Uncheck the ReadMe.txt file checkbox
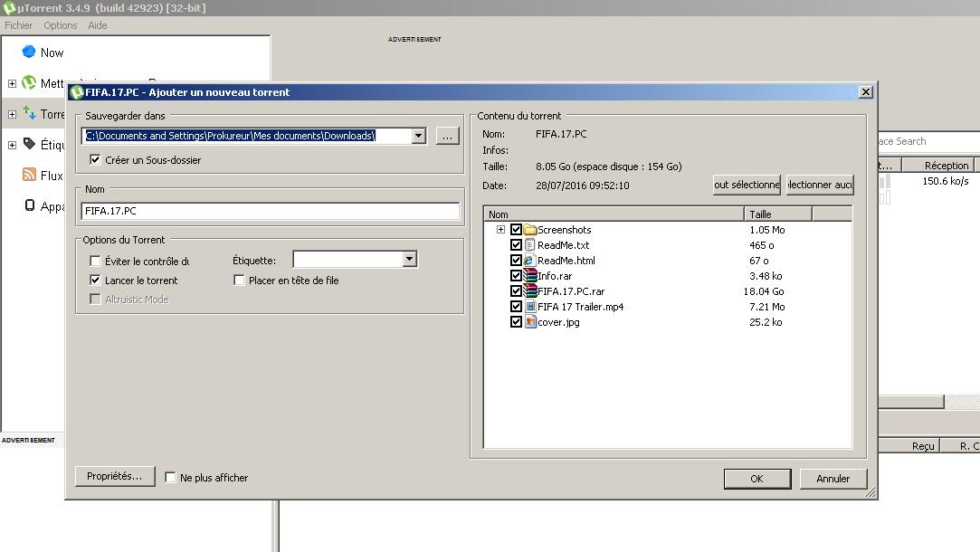 (516, 245)
